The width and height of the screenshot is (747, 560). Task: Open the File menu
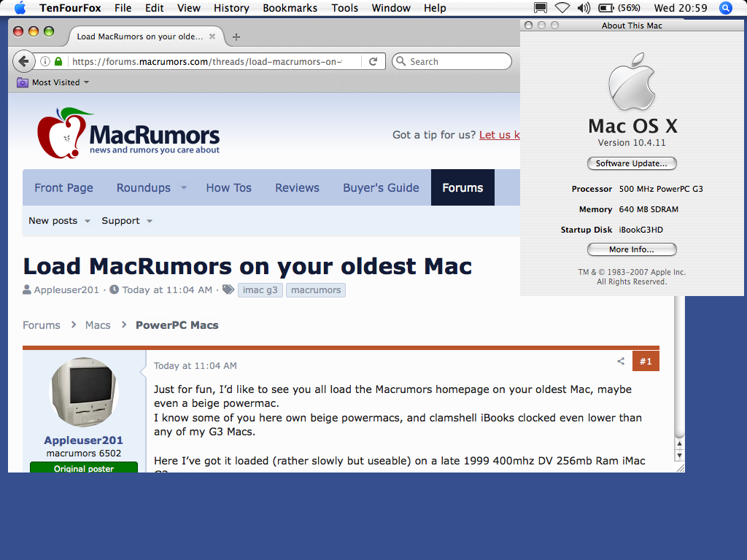click(123, 8)
